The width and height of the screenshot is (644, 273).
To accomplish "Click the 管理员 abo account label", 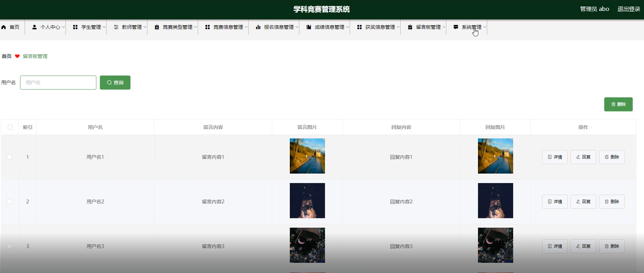I will tap(594, 9).
